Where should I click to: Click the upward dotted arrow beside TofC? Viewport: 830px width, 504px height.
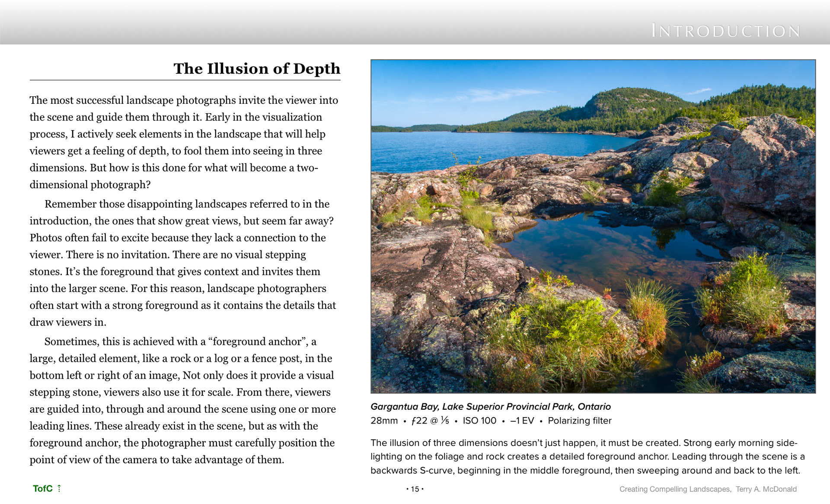click(x=59, y=488)
